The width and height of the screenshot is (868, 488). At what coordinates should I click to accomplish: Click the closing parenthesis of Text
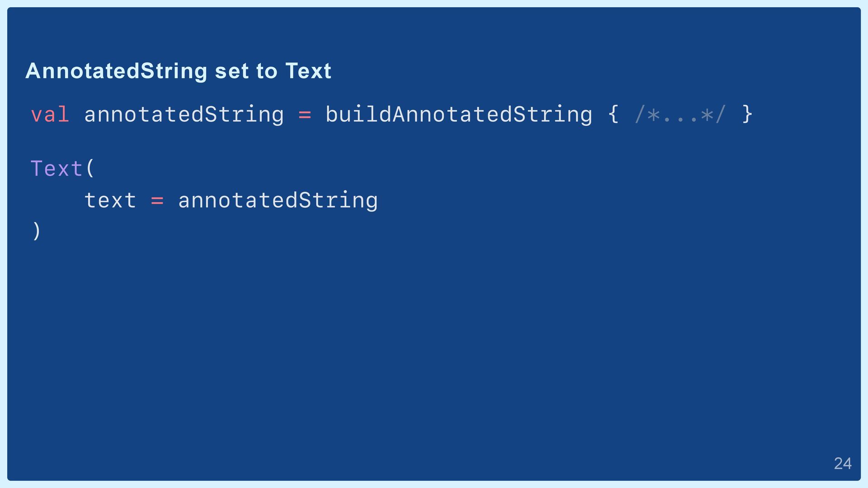(37, 230)
